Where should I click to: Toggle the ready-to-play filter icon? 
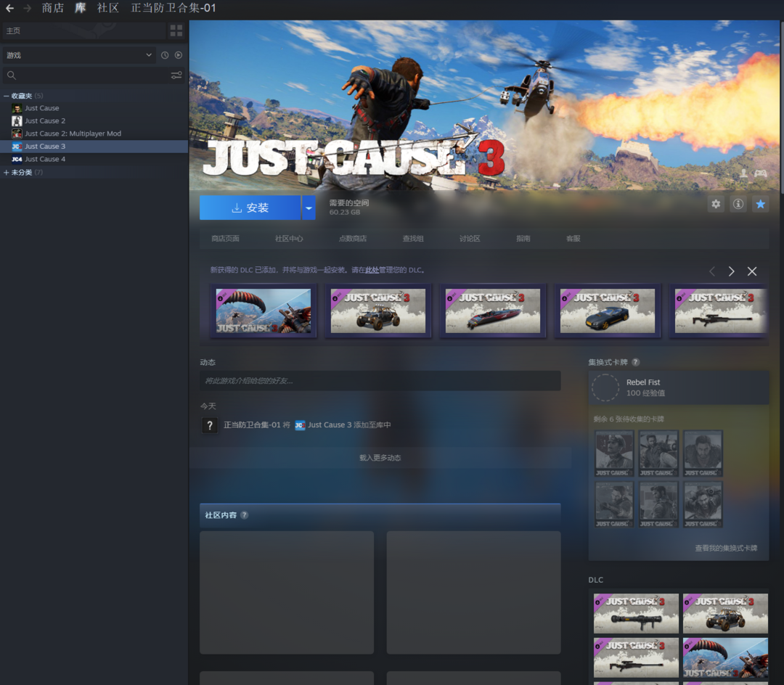click(x=179, y=55)
